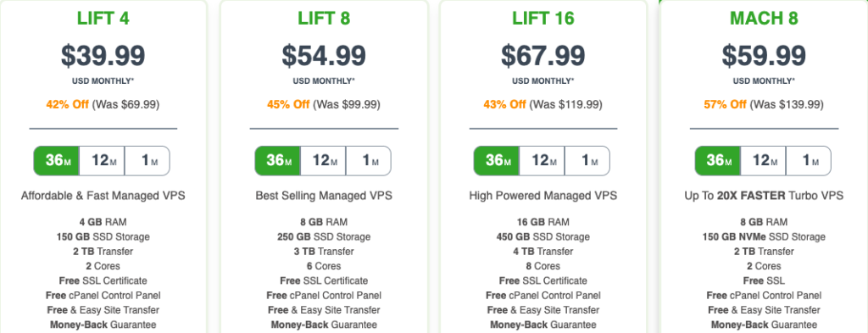Choose 12-month billing on Lift 8
Screen dimensions: 868x333
pos(323,161)
